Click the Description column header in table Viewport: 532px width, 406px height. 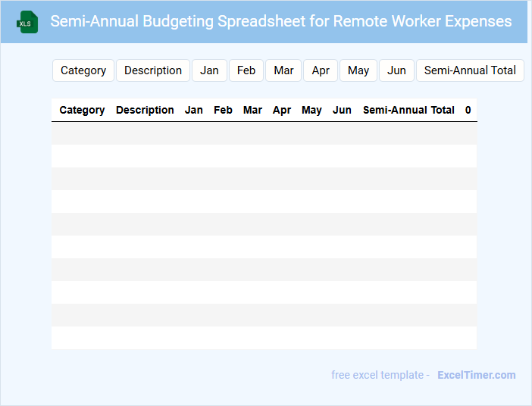pyautogui.click(x=145, y=110)
